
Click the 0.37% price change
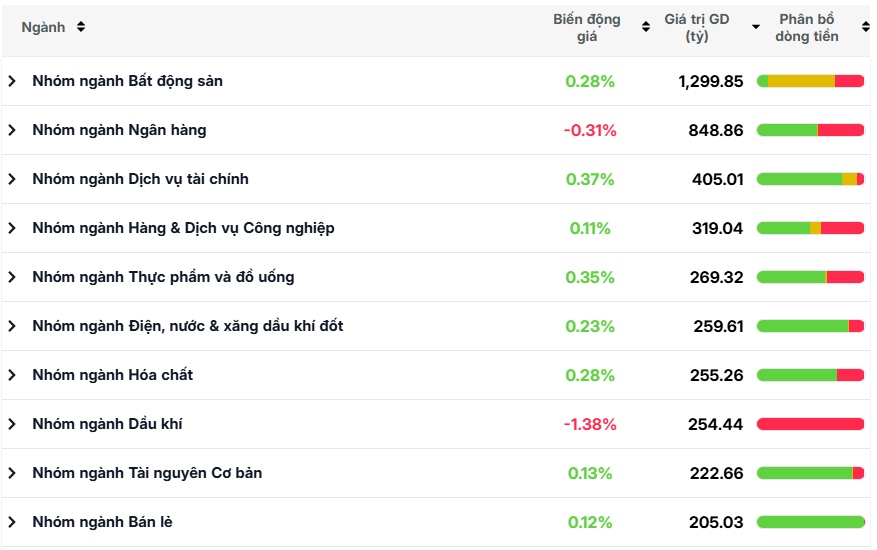pyautogui.click(x=590, y=180)
